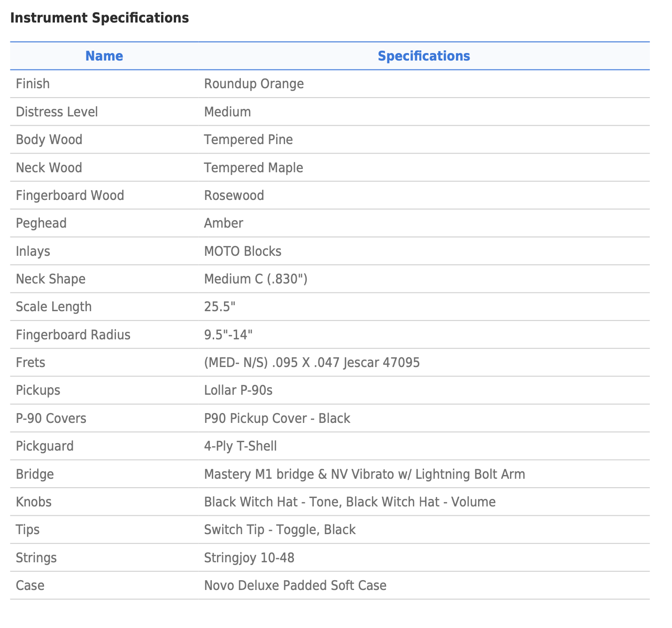This screenshot has height=628, width=672.
Task: Click the 'Lollar P-90s' value
Action: (239, 391)
